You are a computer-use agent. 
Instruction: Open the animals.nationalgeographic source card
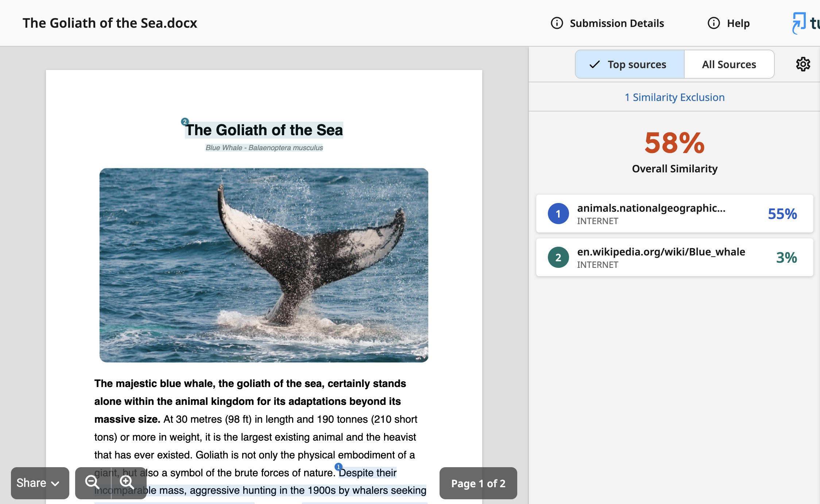674,214
